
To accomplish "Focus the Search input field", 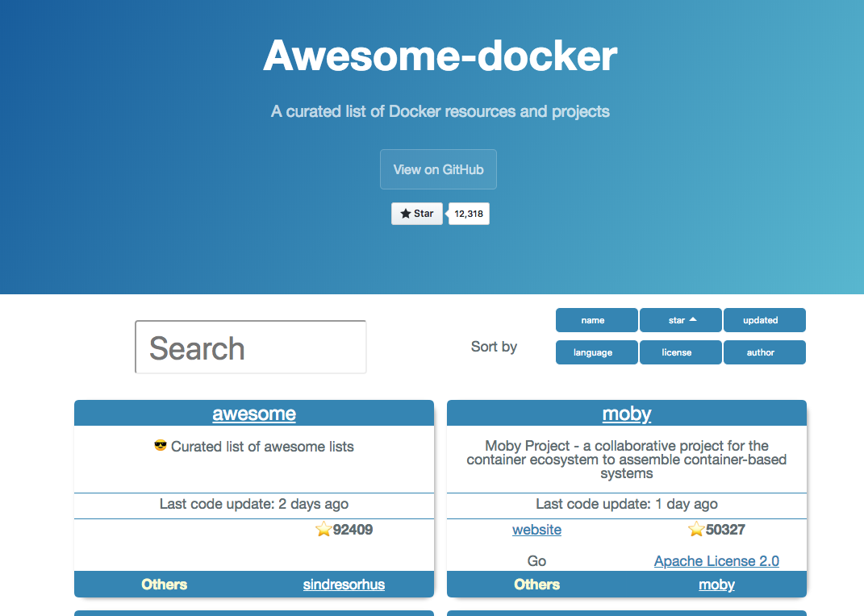I will tap(251, 348).
